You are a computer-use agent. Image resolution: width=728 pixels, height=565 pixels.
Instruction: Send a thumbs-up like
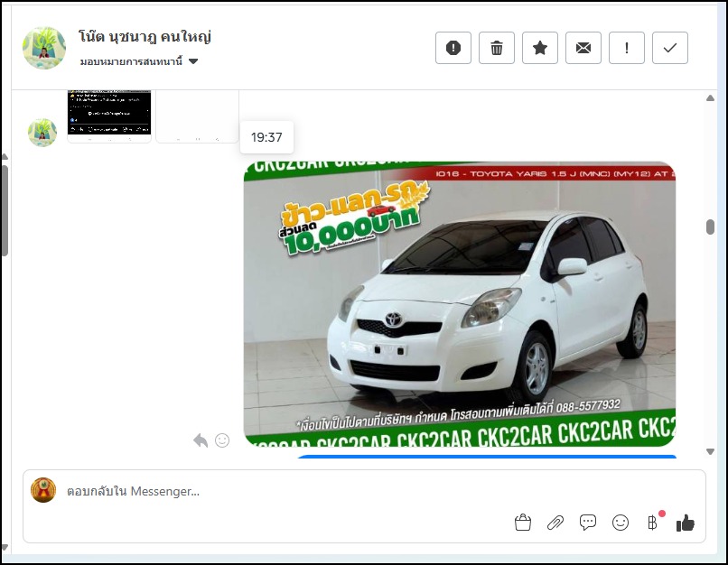[x=686, y=522]
